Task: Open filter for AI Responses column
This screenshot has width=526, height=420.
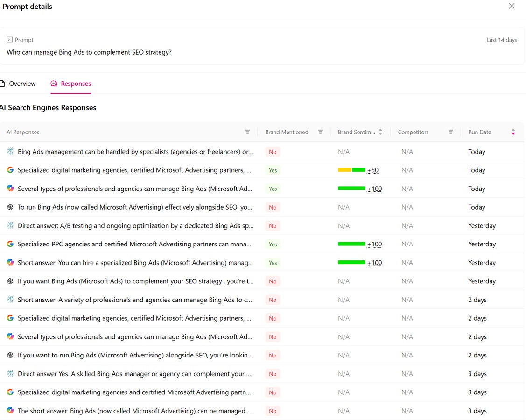Action: point(247,132)
